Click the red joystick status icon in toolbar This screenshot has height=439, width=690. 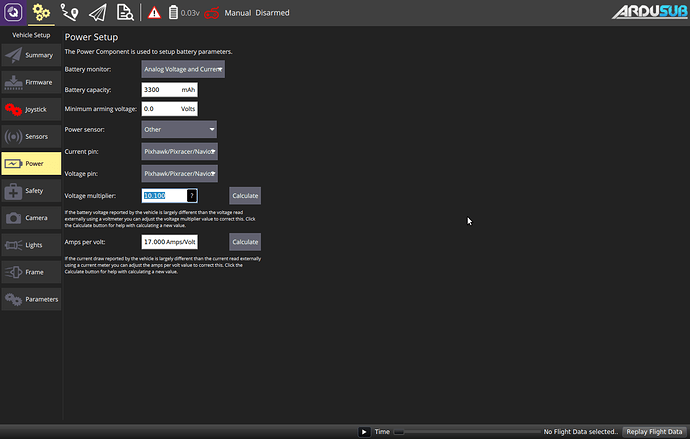(212, 13)
